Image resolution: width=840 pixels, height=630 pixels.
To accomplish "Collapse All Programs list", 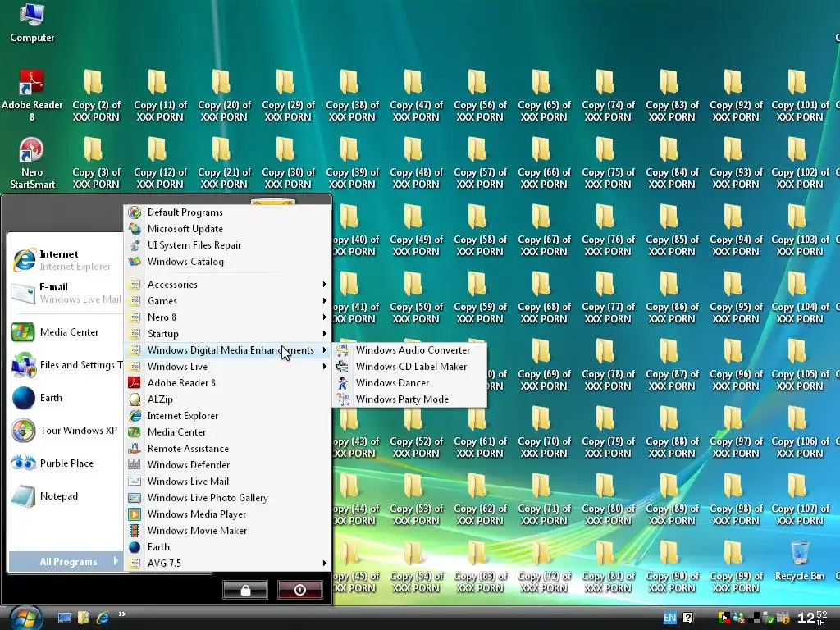I will point(66,561).
